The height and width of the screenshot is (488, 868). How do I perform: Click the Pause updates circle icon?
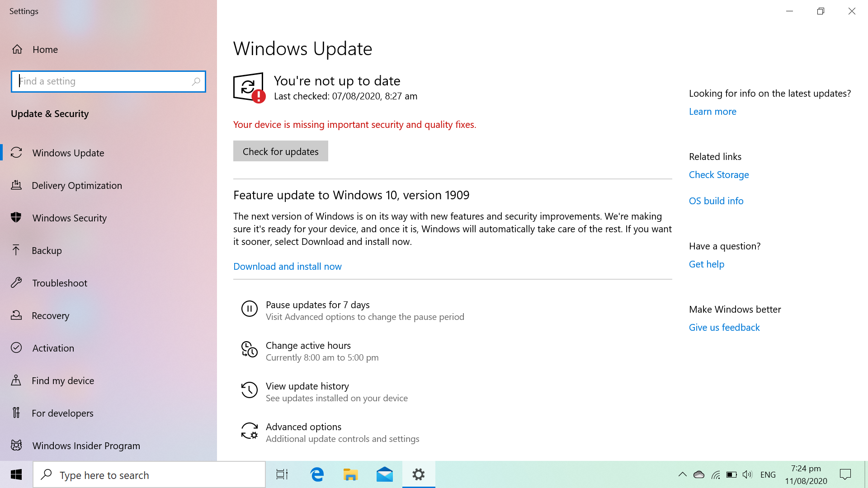249,309
